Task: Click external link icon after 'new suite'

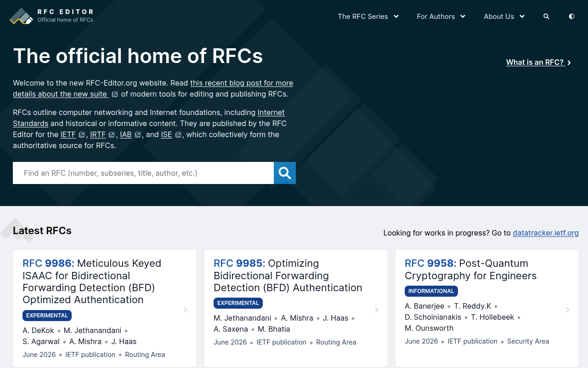Action: click(115, 94)
